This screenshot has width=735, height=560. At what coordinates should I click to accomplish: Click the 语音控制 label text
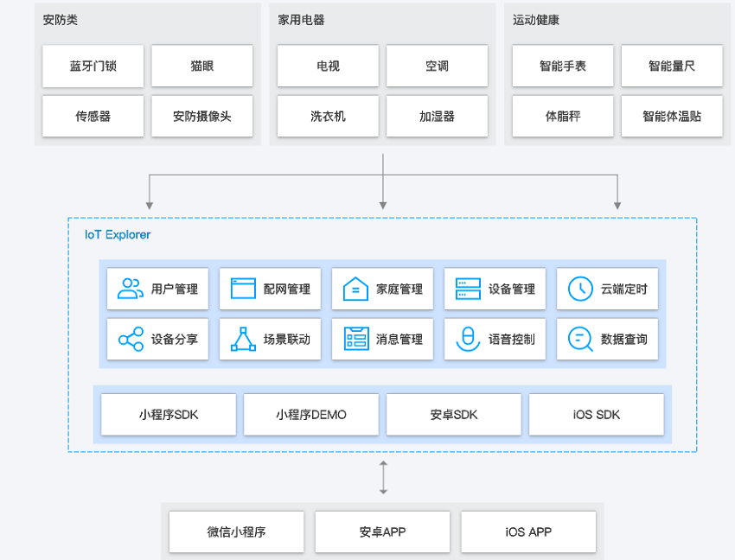[x=511, y=340]
